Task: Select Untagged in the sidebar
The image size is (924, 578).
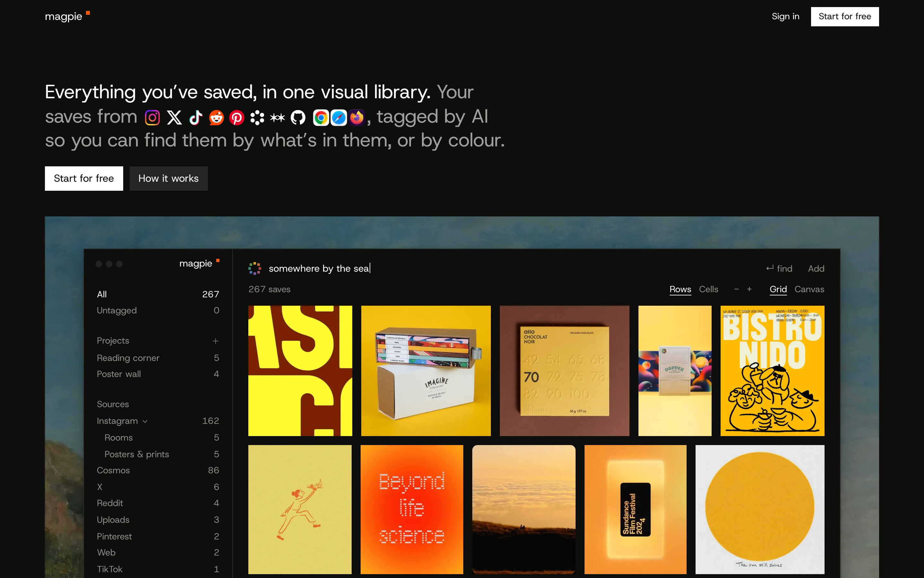Action: pos(158,311)
